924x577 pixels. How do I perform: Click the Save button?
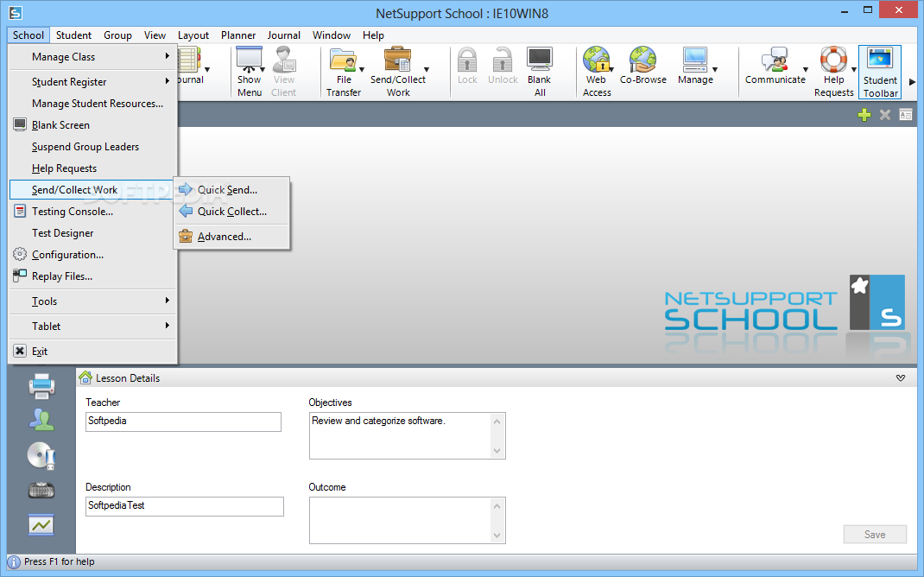[x=875, y=534]
